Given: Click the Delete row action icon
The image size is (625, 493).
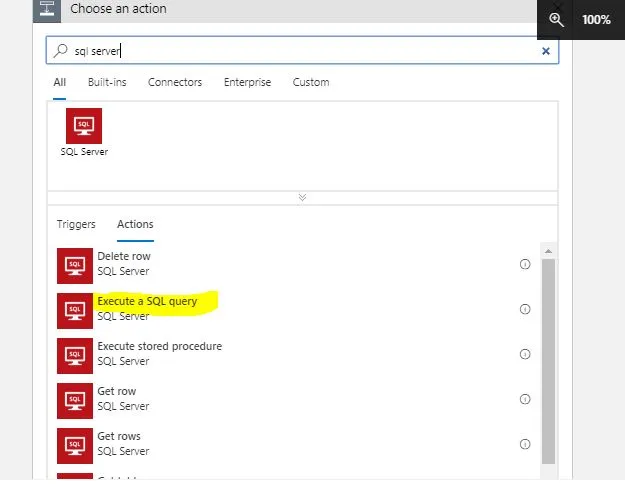Looking at the screenshot, I should (75, 266).
